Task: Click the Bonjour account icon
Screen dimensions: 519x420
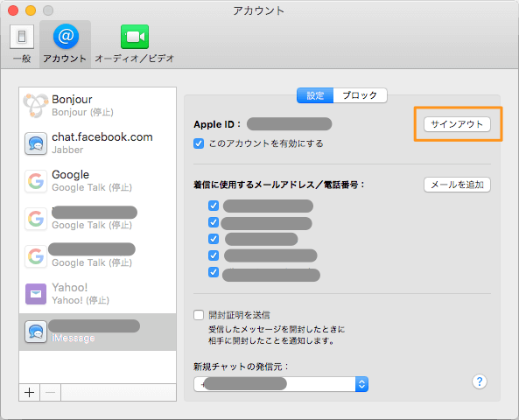Action: [x=35, y=106]
